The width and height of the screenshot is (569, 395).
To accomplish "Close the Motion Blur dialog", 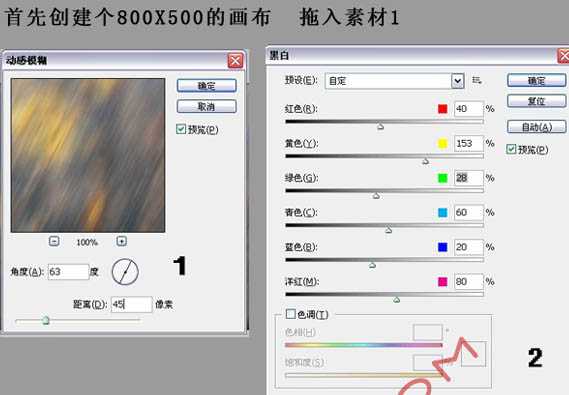I will point(235,61).
